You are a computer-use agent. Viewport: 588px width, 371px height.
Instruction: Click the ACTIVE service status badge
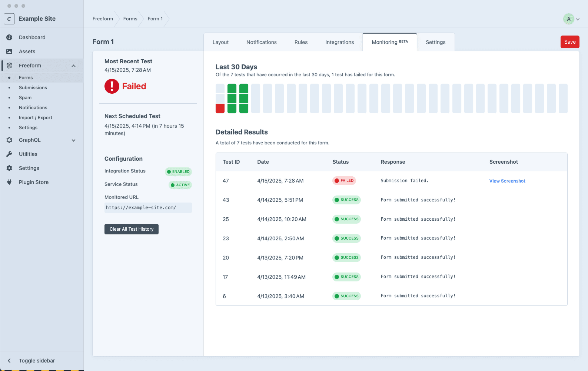tap(180, 185)
